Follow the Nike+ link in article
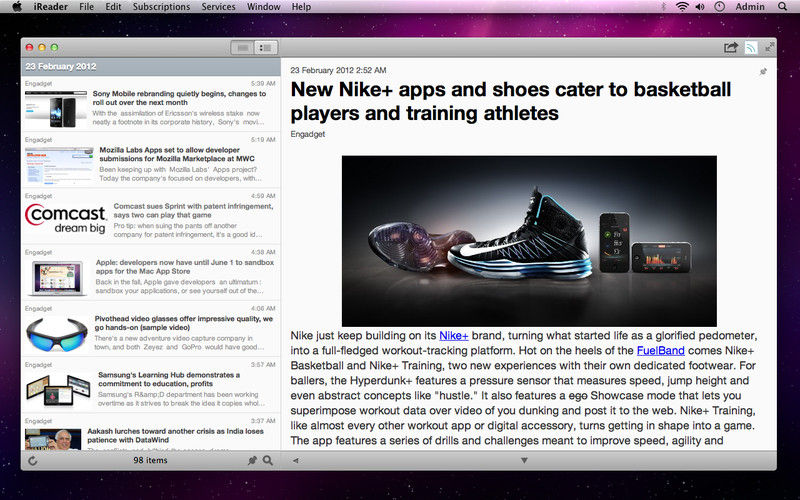Viewport: 800px width, 500px height. pyautogui.click(x=454, y=336)
